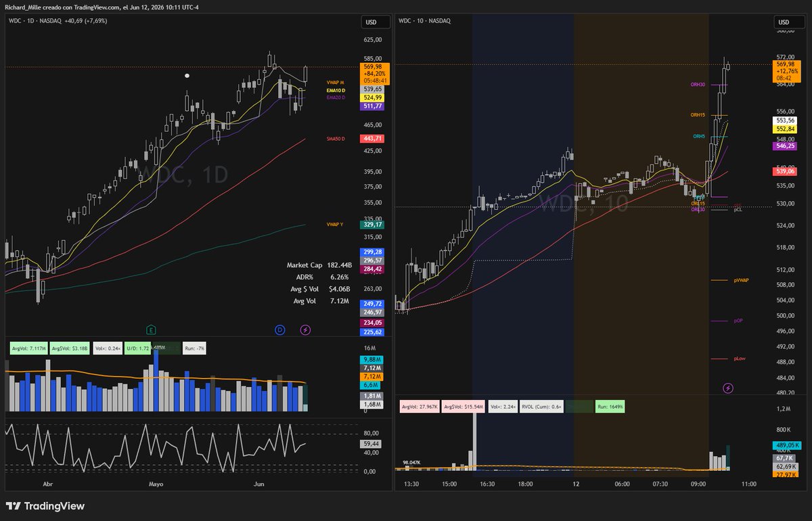
Task: Click the Run: 1649% badge
Action: click(610, 407)
